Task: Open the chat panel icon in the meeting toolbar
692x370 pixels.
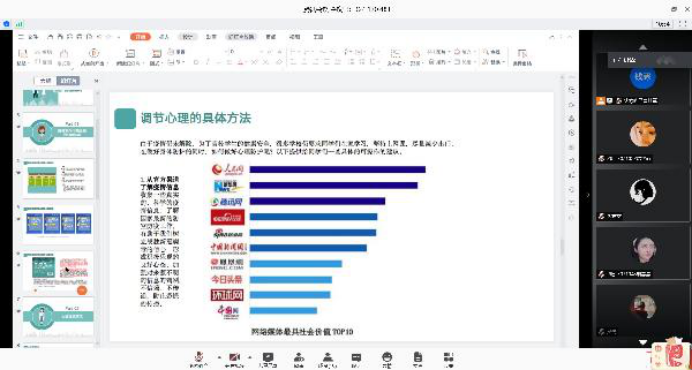Action: tap(356, 358)
